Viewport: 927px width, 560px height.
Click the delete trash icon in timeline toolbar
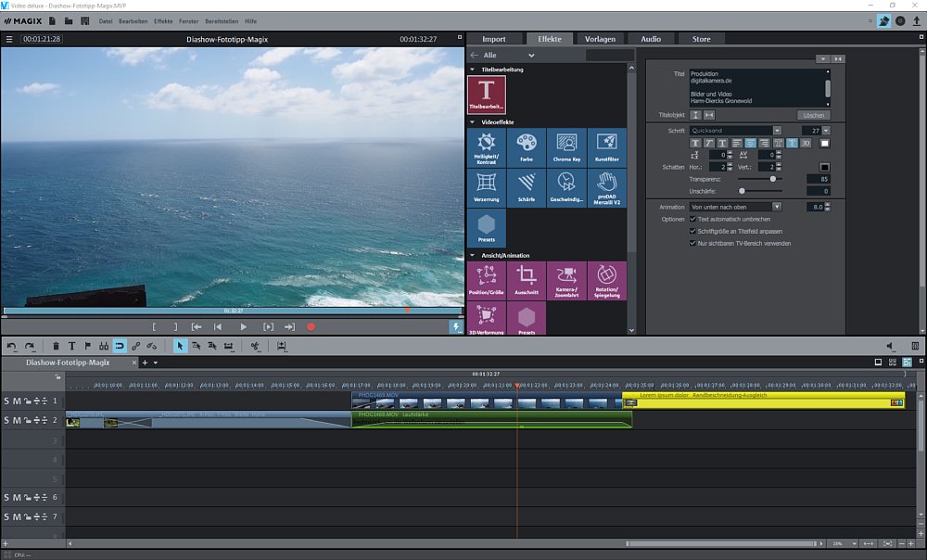tap(57, 346)
